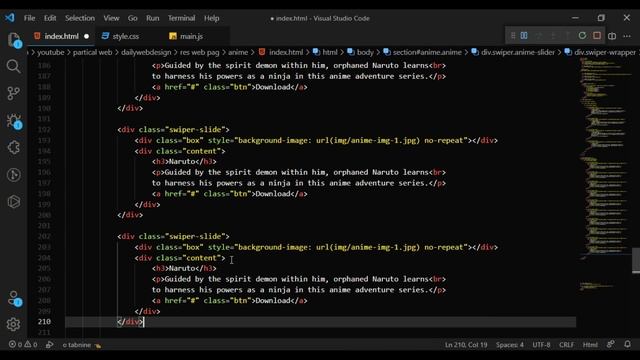Click the Spaces: 4 indentation setting

click(509, 345)
